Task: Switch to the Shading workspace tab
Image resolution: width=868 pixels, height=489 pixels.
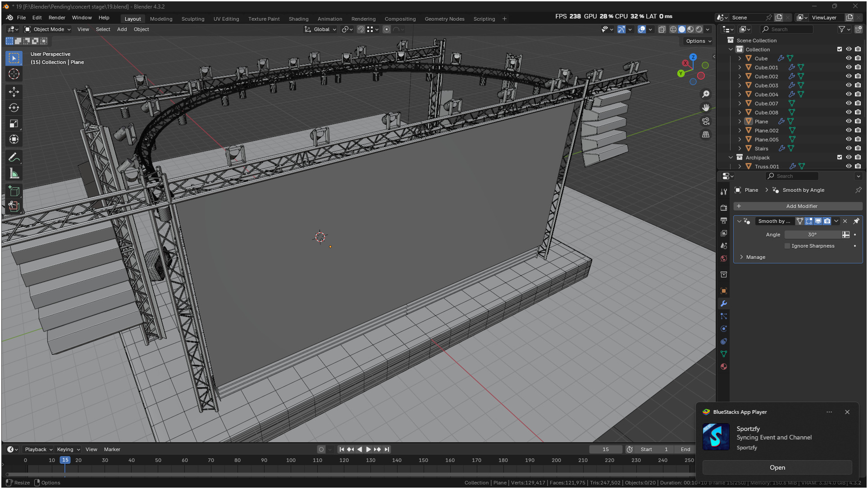Action: click(x=298, y=19)
